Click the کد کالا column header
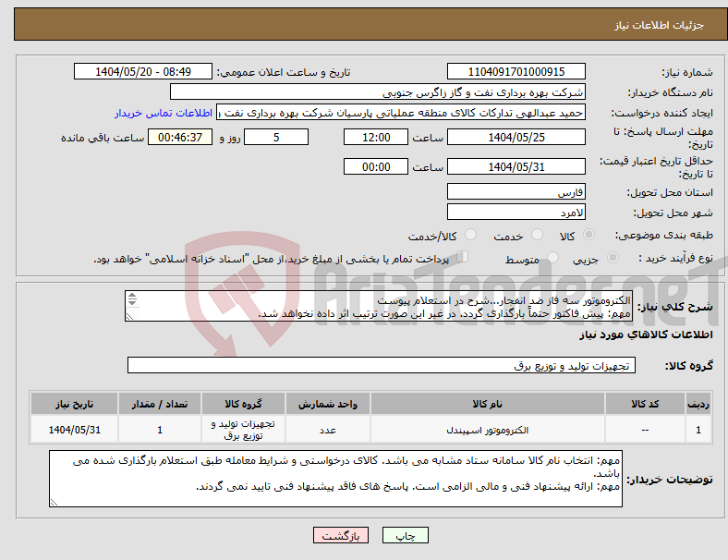This screenshot has width=728, height=560. (645, 404)
